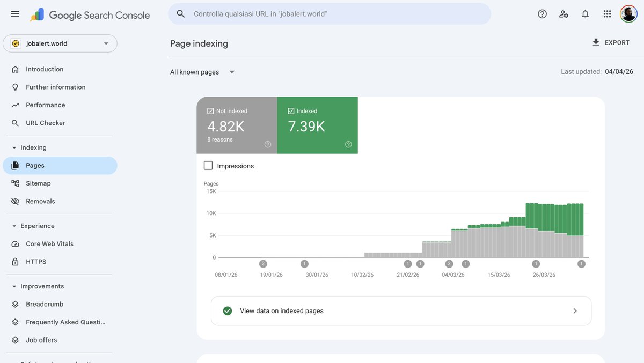Click the Not indexed help icon

click(x=268, y=144)
